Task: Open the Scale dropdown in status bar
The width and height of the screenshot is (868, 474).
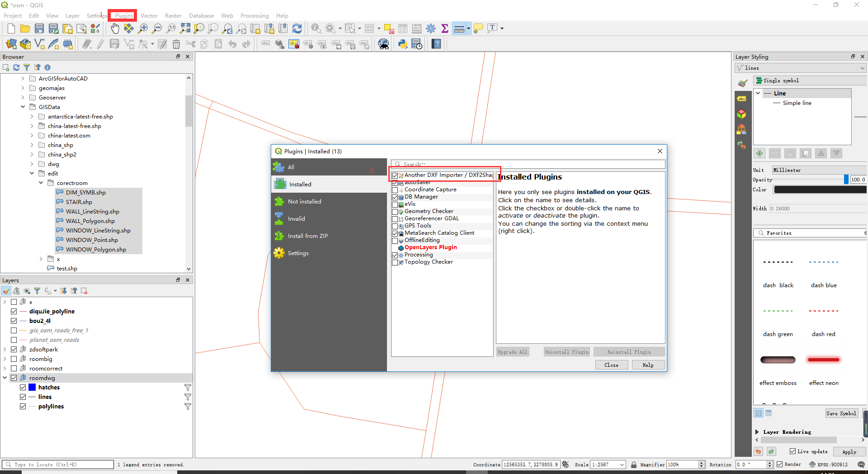Action: [x=623, y=465]
